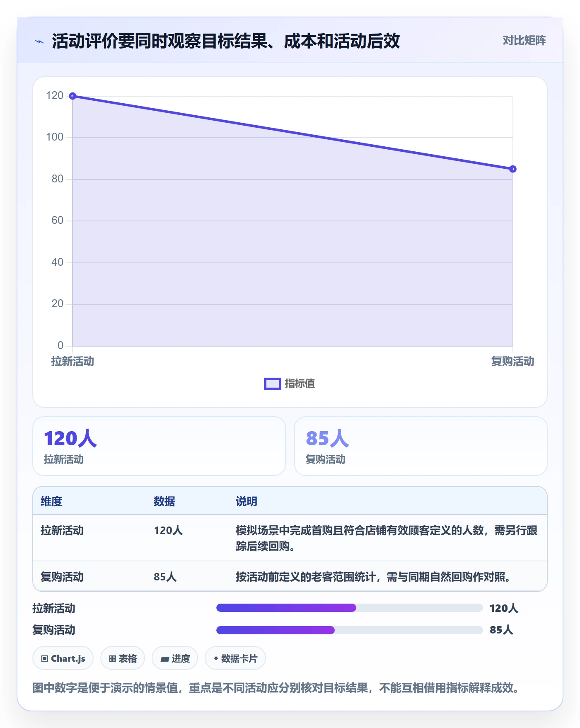The width and height of the screenshot is (580, 728).
Task: Toggle the 指标值 legend color box
Action: (x=273, y=384)
